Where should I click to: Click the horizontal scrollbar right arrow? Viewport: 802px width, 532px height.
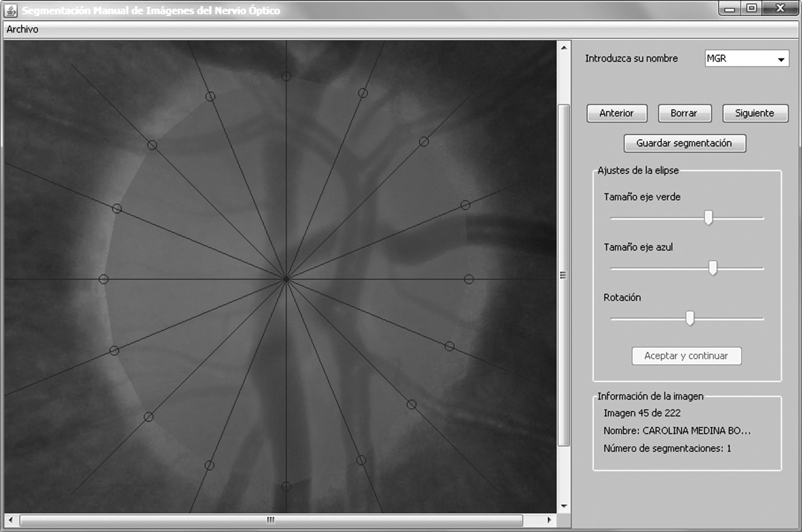[549, 520]
